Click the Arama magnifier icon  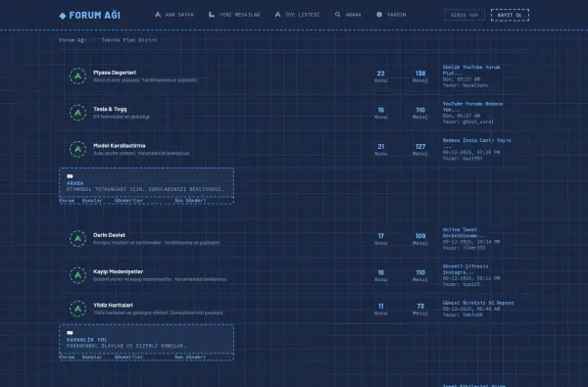pyautogui.click(x=338, y=15)
